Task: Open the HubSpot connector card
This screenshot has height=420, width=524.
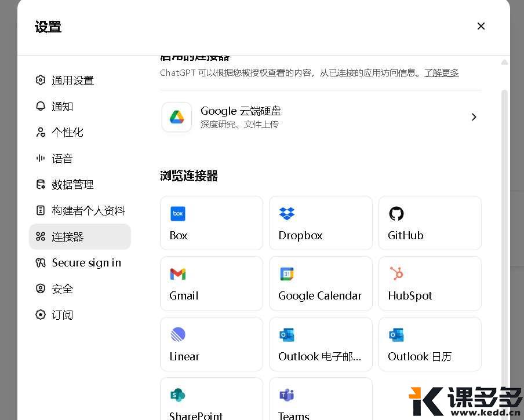Action: 430,283
